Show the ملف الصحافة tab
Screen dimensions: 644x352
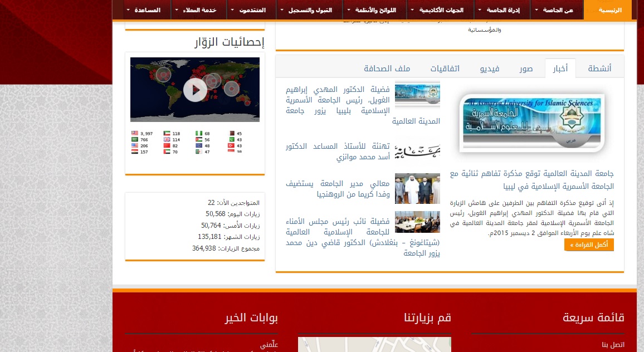(x=387, y=69)
